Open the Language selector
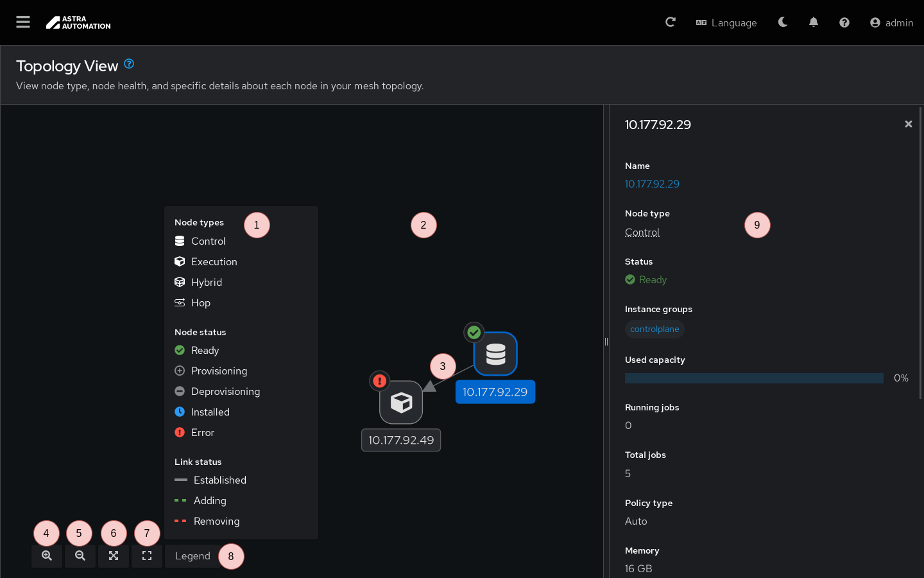924x578 pixels. click(726, 22)
